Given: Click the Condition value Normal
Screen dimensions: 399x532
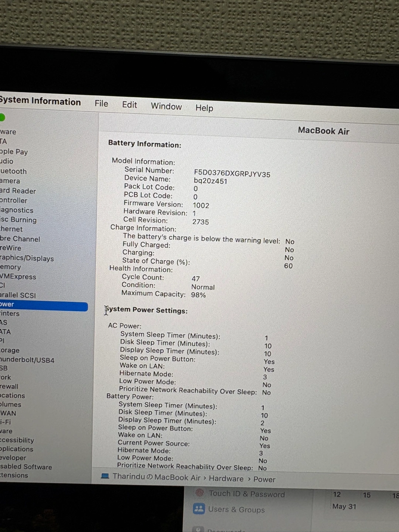Looking at the screenshot, I should click(203, 287).
